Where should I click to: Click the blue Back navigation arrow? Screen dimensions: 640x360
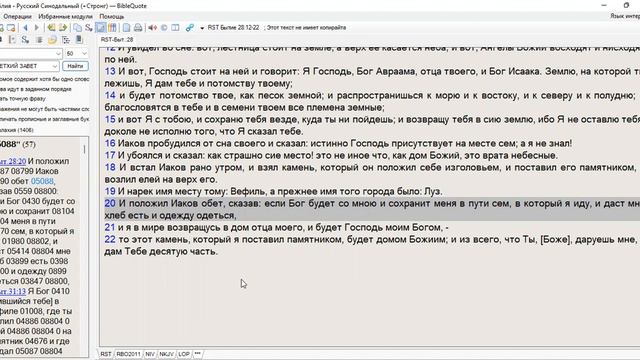click(x=25, y=28)
